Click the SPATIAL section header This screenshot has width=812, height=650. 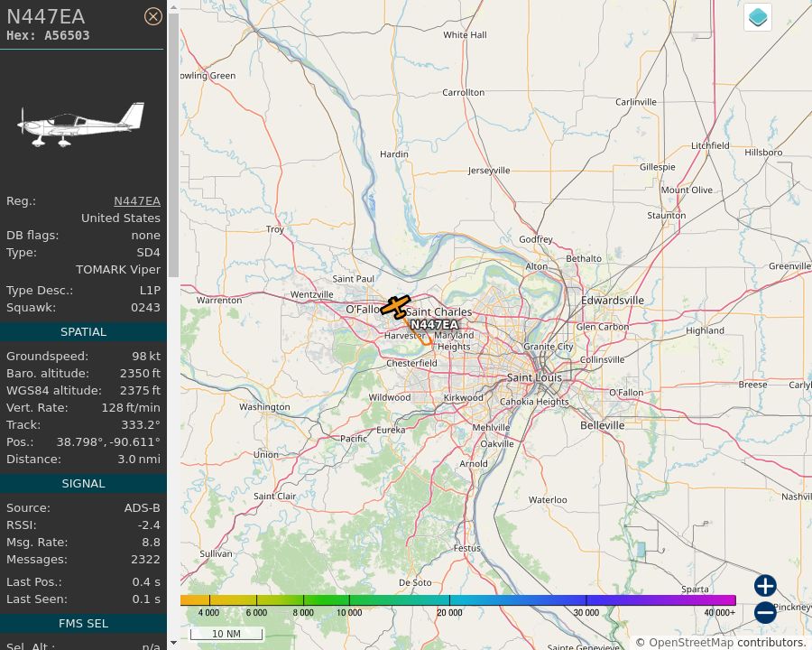tap(83, 331)
